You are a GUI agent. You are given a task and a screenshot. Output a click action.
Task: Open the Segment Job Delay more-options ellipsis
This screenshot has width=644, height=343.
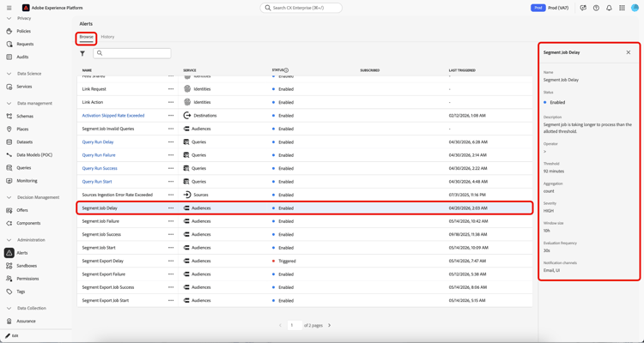pos(171,208)
